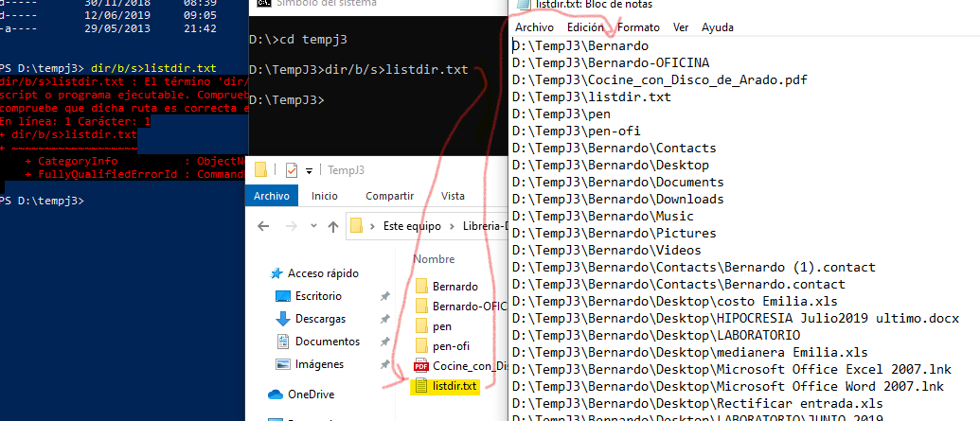Click the folder icon in Explorer title bar
The height and width of the screenshot is (421, 980).
(x=261, y=170)
